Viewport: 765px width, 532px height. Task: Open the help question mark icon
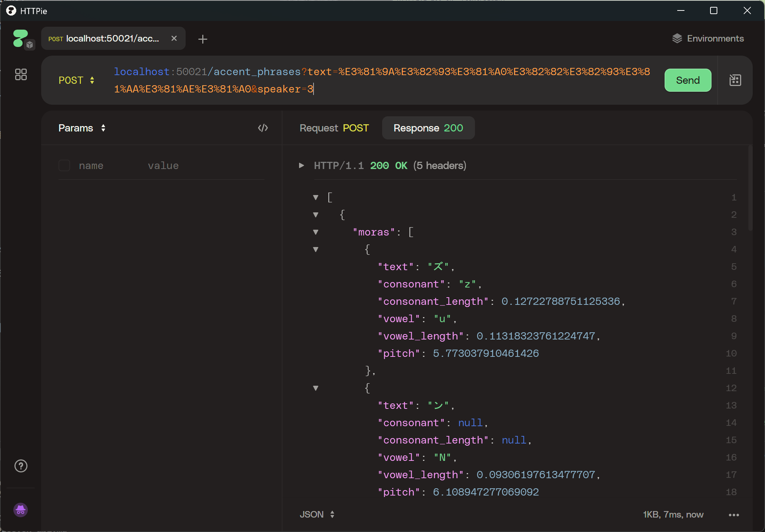tap(21, 466)
